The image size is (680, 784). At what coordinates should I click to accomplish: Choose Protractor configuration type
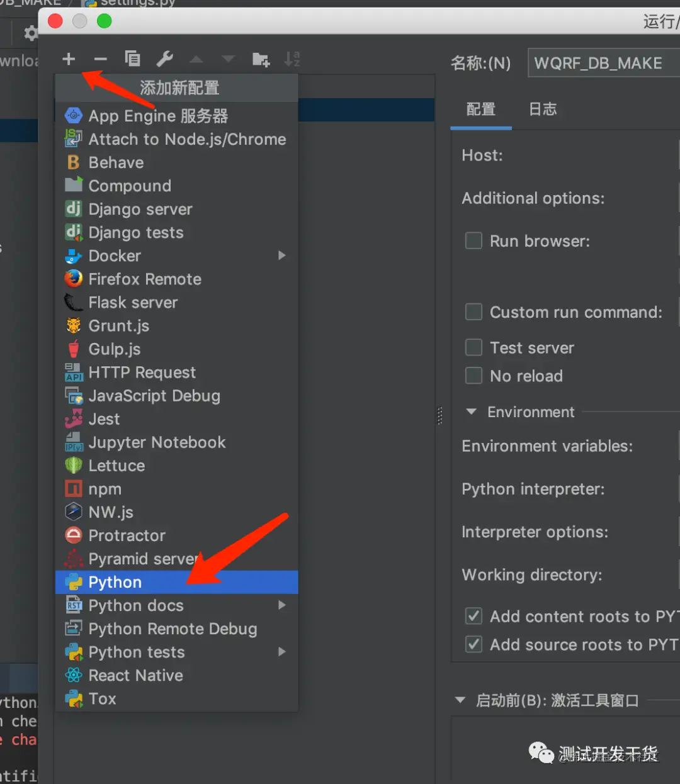tap(177, 535)
